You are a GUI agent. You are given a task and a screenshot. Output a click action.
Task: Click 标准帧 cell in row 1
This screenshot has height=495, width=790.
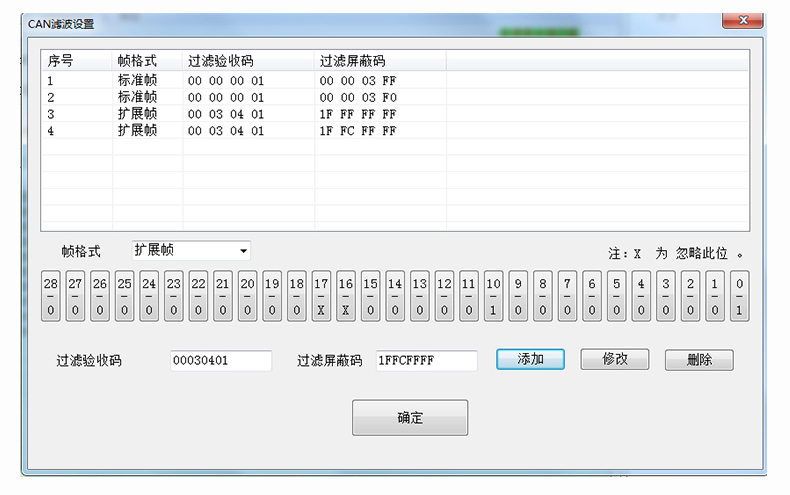coord(137,80)
